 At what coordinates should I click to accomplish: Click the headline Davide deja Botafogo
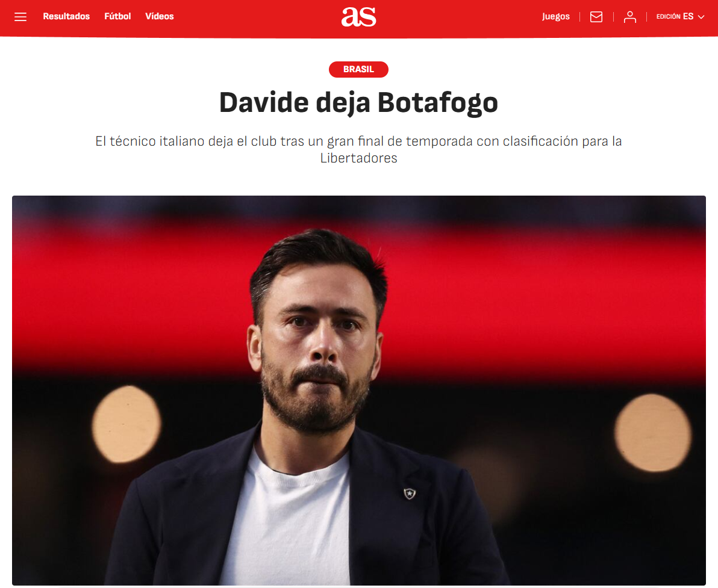358,102
